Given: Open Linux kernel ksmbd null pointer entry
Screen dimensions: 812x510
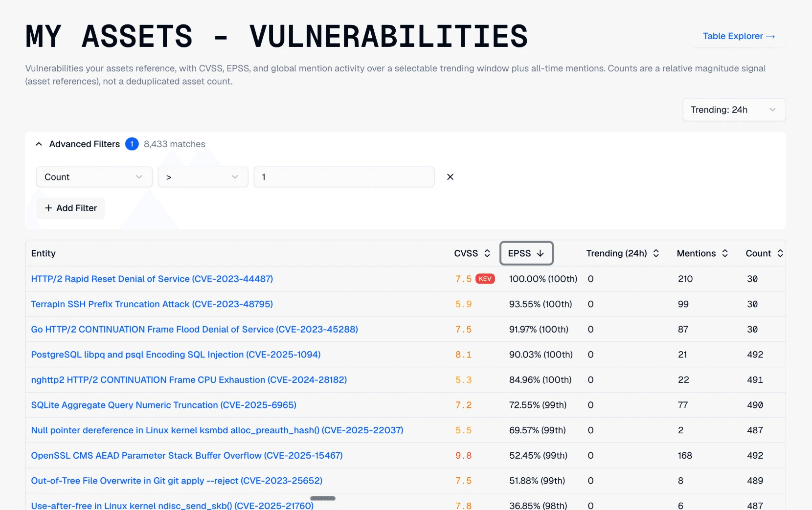Looking at the screenshot, I should pos(217,430).
